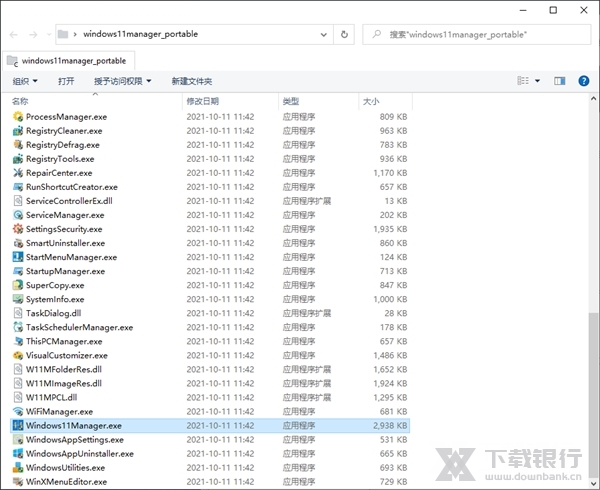Go back to previous folder
Image resolution: width=600 pixels, height=490 pixels.
[x=13, y=35]
